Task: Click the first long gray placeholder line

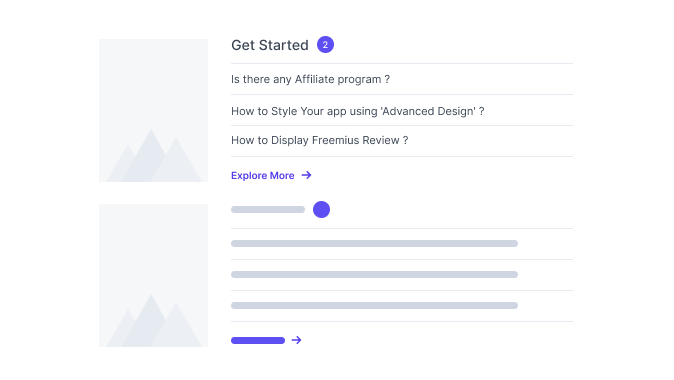Action: click(374, 243)
